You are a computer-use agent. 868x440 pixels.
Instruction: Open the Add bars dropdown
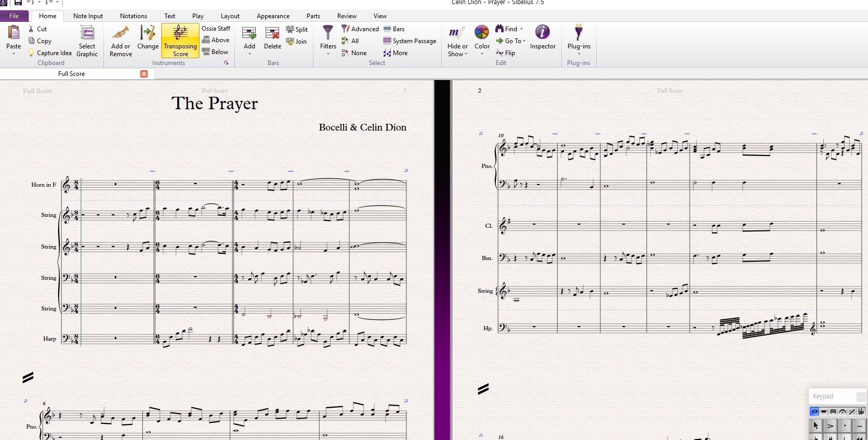coord(249,54)
